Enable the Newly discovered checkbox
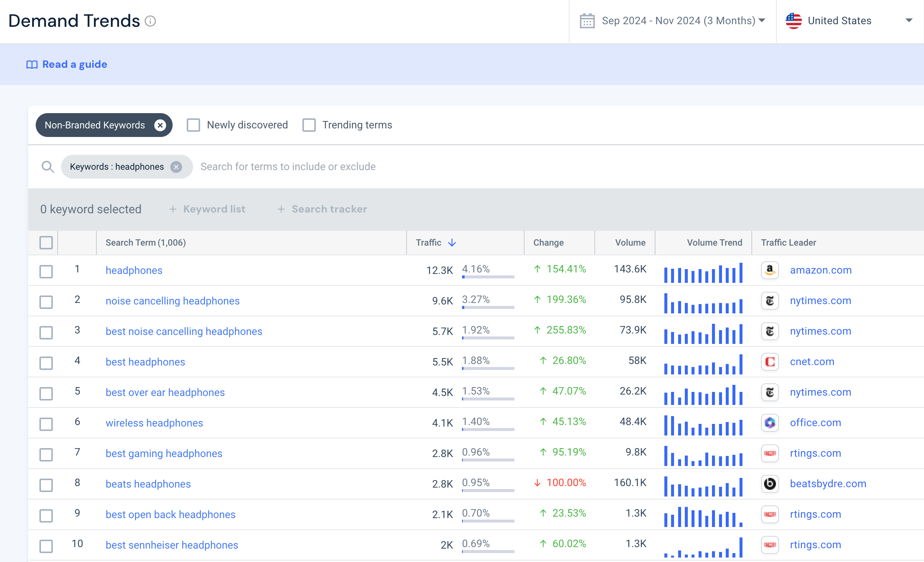The image size is (924, 562). [193, 125]
